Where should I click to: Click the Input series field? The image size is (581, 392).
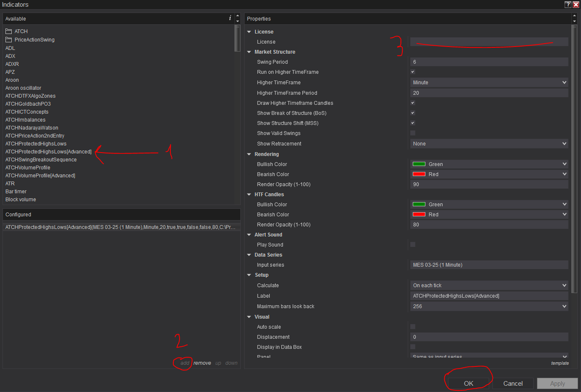click(x=489, y=265)
